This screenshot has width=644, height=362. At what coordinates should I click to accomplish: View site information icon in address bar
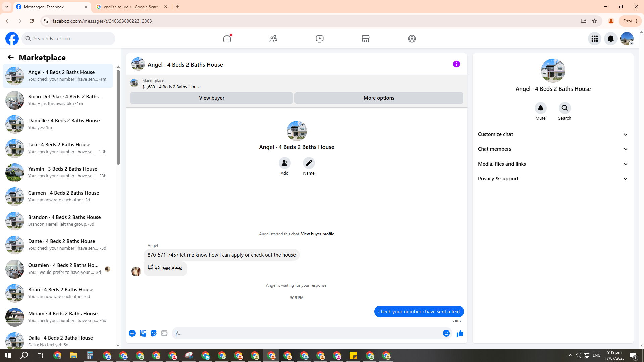point(46,21)
